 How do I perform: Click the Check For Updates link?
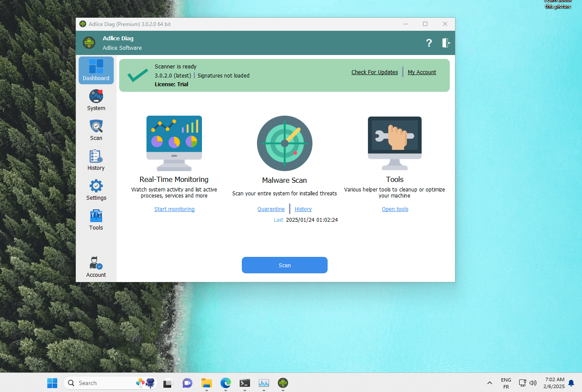pyautogui.click(x=374, y=72)
